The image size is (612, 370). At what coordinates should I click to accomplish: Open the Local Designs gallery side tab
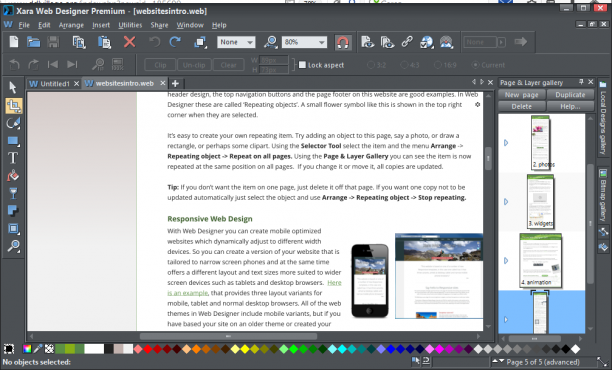(x=603, y=117)
